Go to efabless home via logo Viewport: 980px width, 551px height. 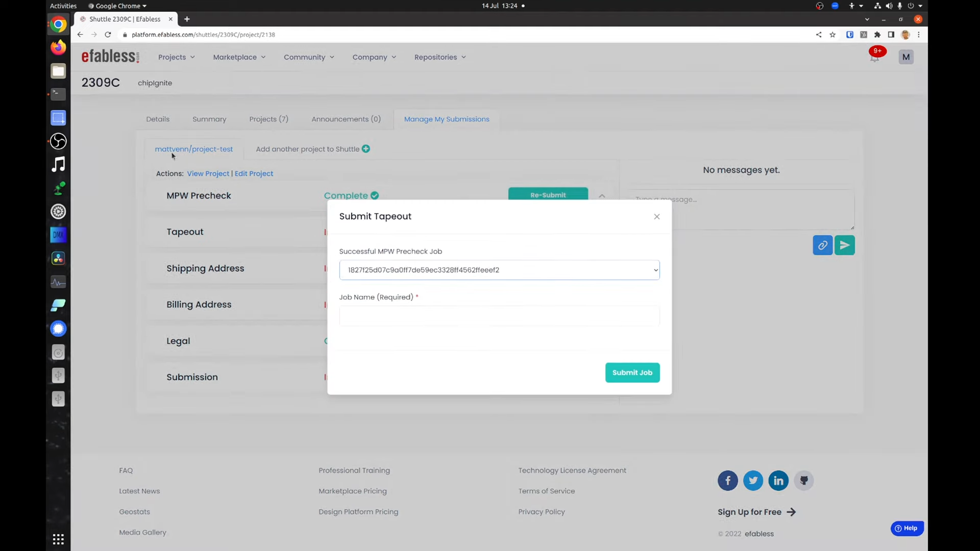pyautogui.click(x=110, y=56)
